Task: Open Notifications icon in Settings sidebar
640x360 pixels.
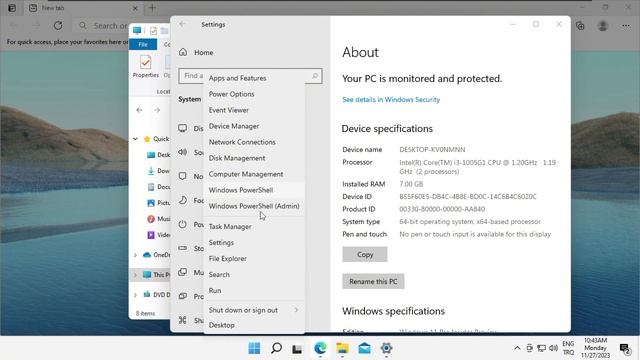Action: point(182,176)
